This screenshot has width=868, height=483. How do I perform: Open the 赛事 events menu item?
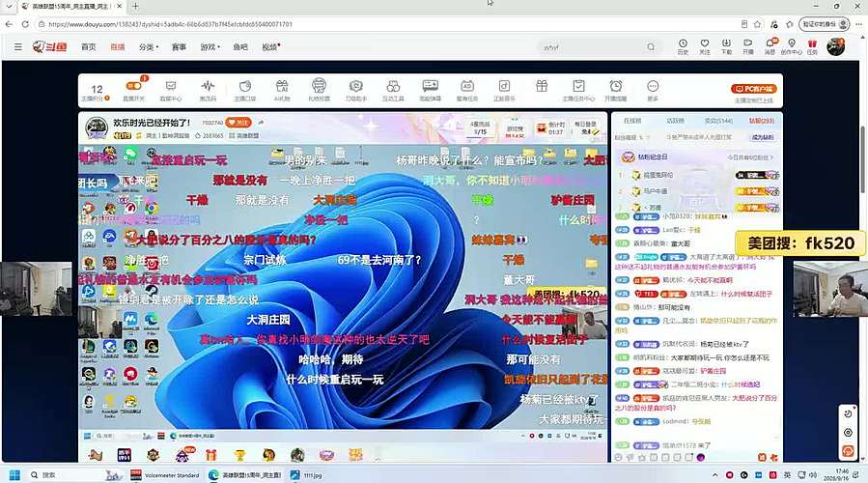click(x=179, y=47)
